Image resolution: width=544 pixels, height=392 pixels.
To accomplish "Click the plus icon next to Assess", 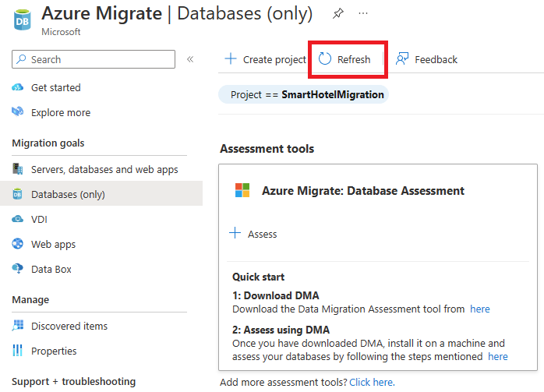I will pyautogui.click(x=235, y=233).
